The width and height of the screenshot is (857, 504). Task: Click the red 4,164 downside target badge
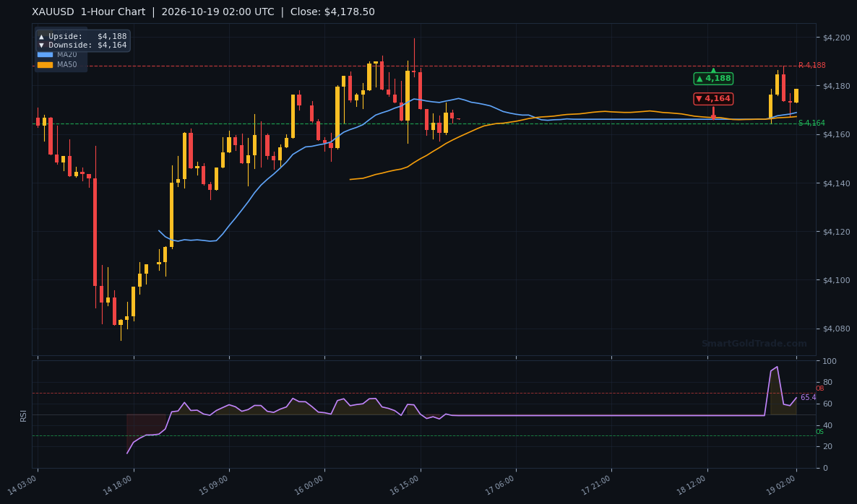[x=713, y=99]
